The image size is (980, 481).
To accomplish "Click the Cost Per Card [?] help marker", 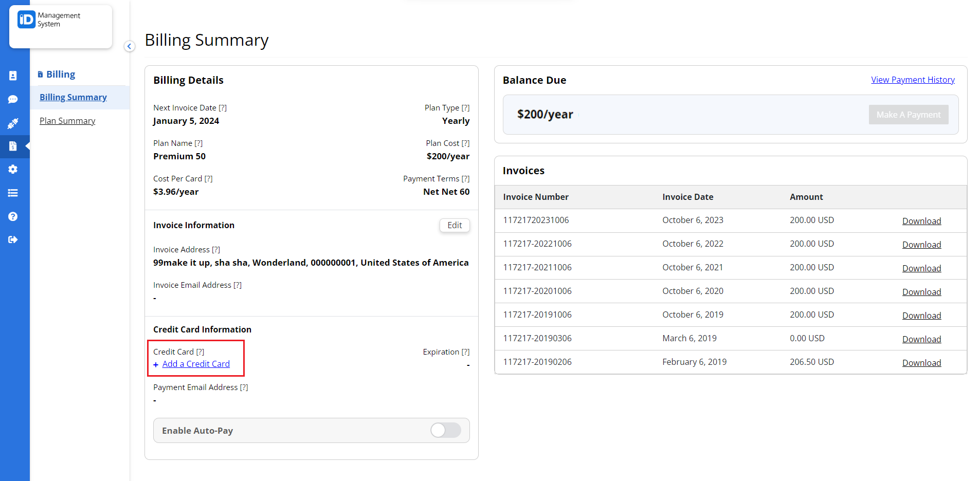I will pos(208,179).
